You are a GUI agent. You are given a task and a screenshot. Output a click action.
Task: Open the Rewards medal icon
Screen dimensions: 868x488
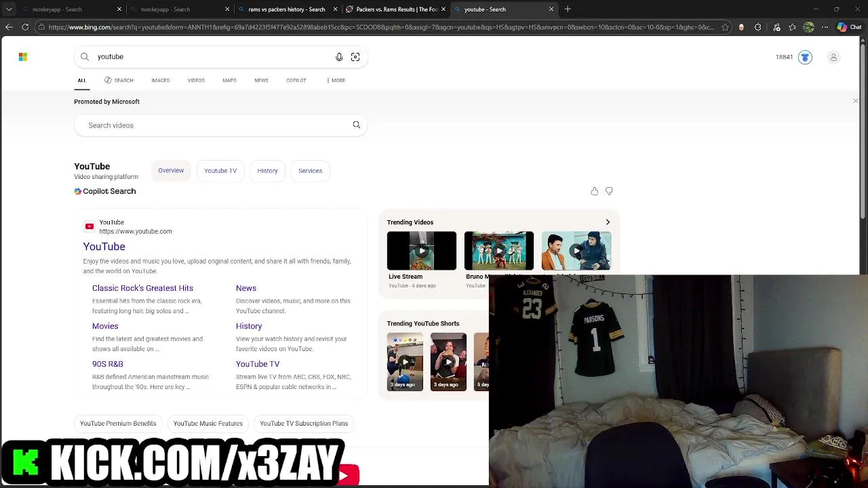pos(805,57)
